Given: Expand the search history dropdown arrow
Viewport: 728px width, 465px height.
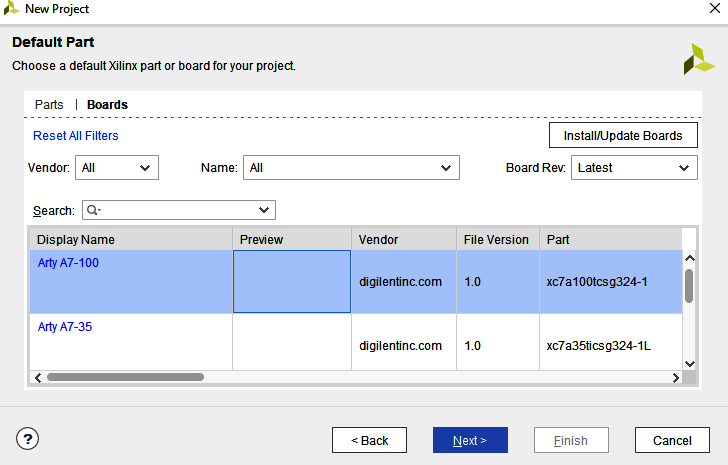Looking at the screenshot, I should click(x=264, y=210).
